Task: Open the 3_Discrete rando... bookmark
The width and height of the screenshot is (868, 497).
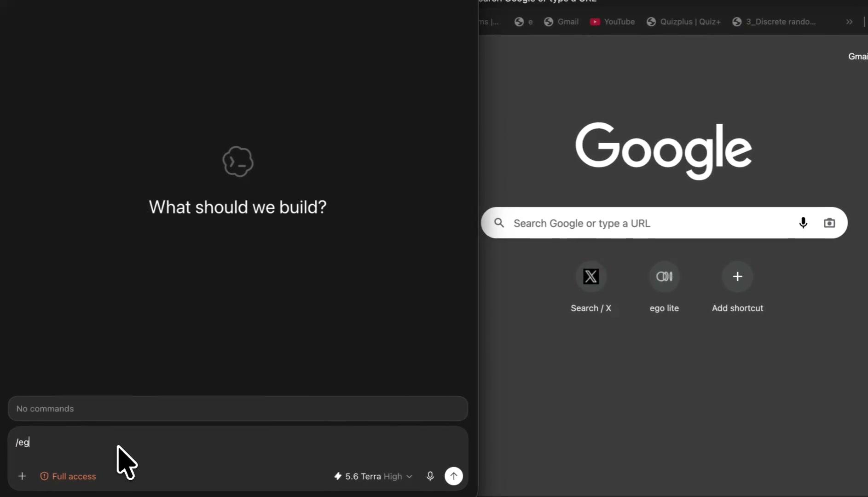Action: [774, 22]
